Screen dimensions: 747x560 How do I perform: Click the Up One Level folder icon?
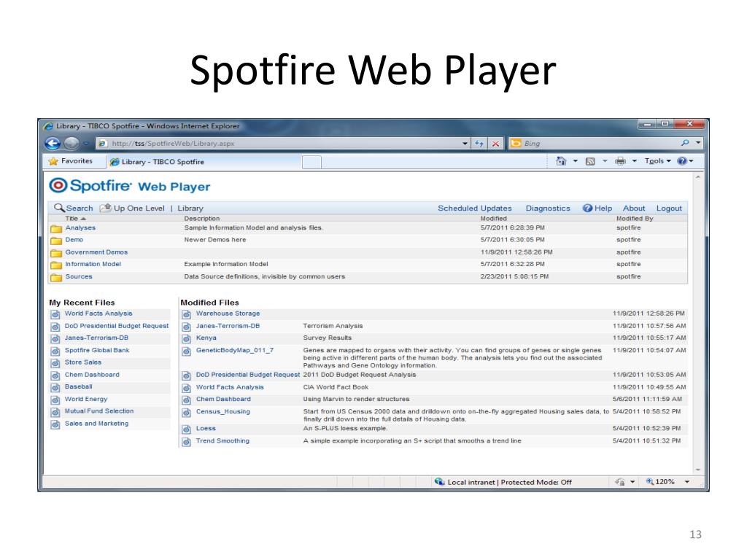[x=105, y=208]
